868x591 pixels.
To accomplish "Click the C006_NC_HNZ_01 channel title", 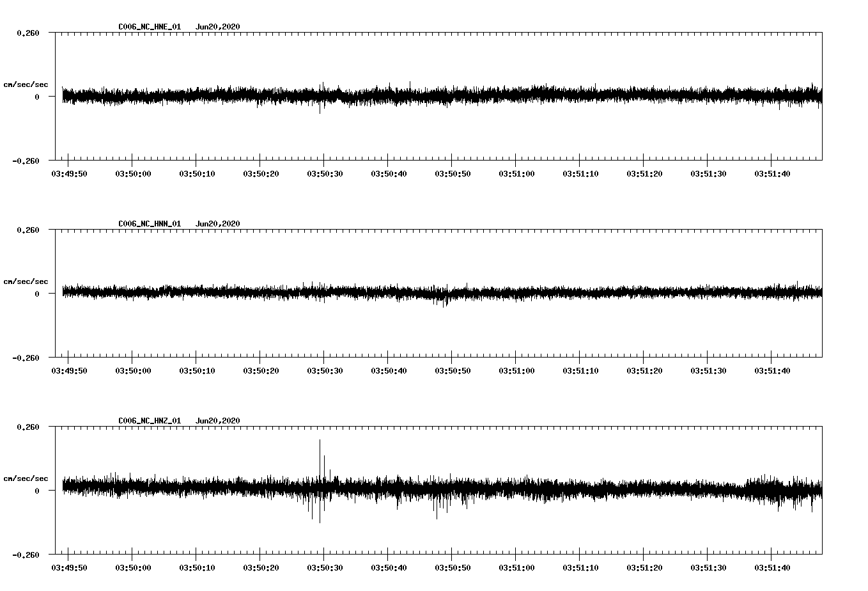I will 150,421.
